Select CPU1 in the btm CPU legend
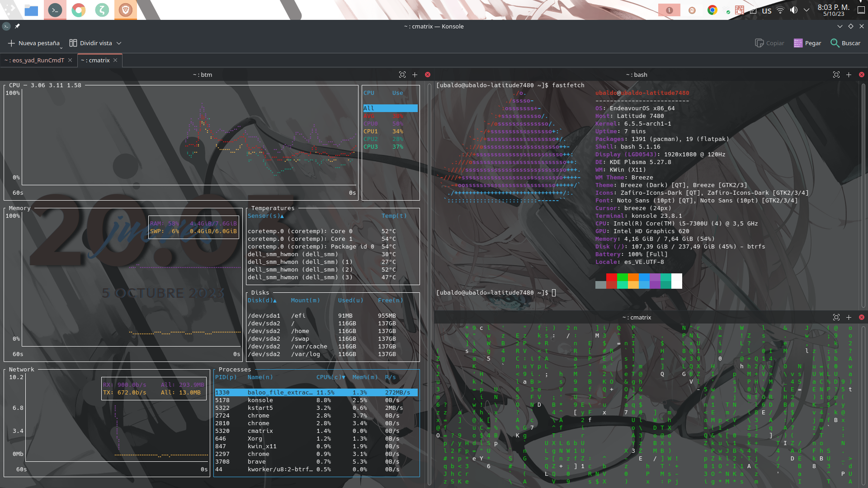 (383, 131)
